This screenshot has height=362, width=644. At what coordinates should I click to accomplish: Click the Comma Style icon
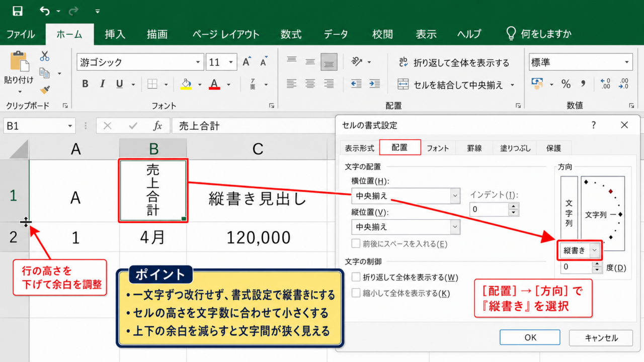point(583,84)
